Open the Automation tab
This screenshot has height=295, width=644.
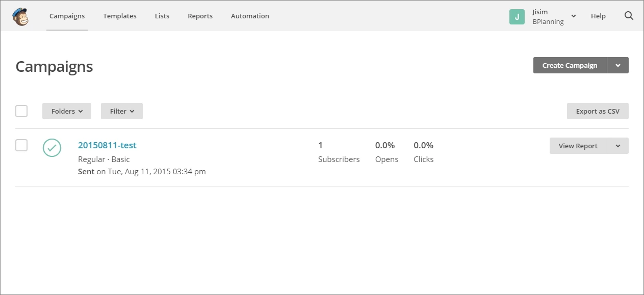click(x=250, y=16)
